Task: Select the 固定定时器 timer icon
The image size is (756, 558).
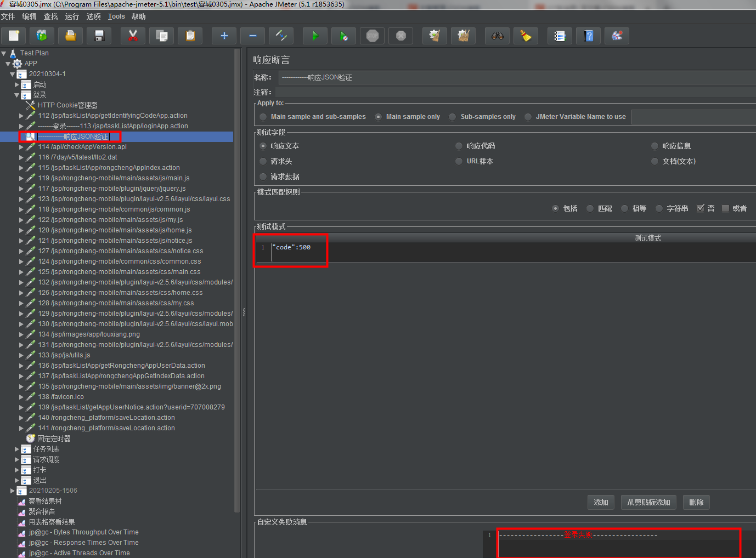Action: click(x=30, y=438)
